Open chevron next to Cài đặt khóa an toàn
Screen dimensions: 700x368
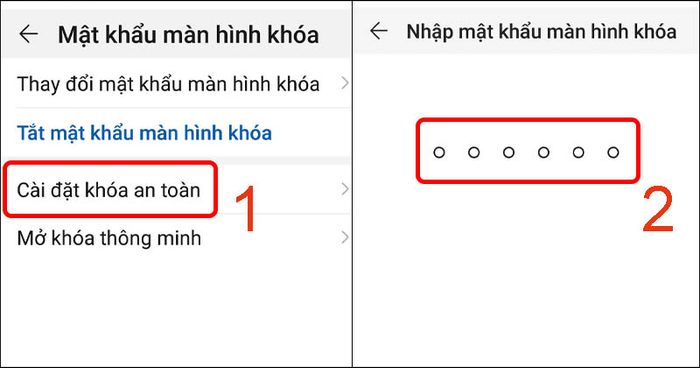[345, 189]
